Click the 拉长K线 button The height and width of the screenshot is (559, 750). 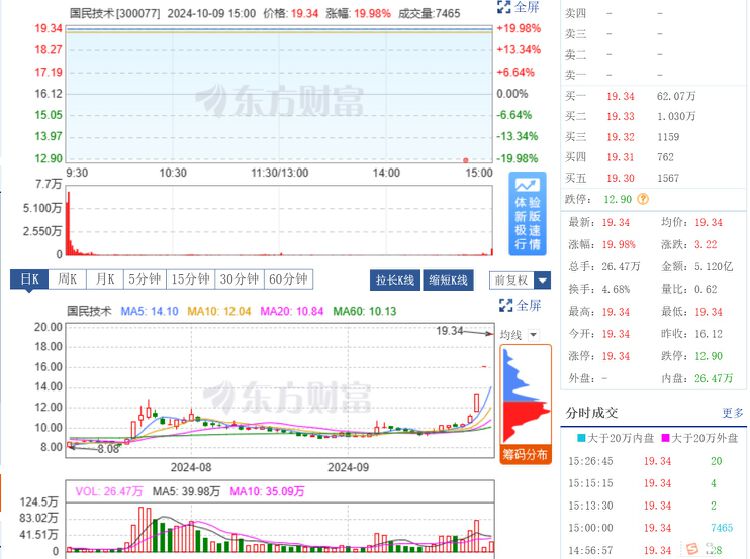tap(395, 280)
